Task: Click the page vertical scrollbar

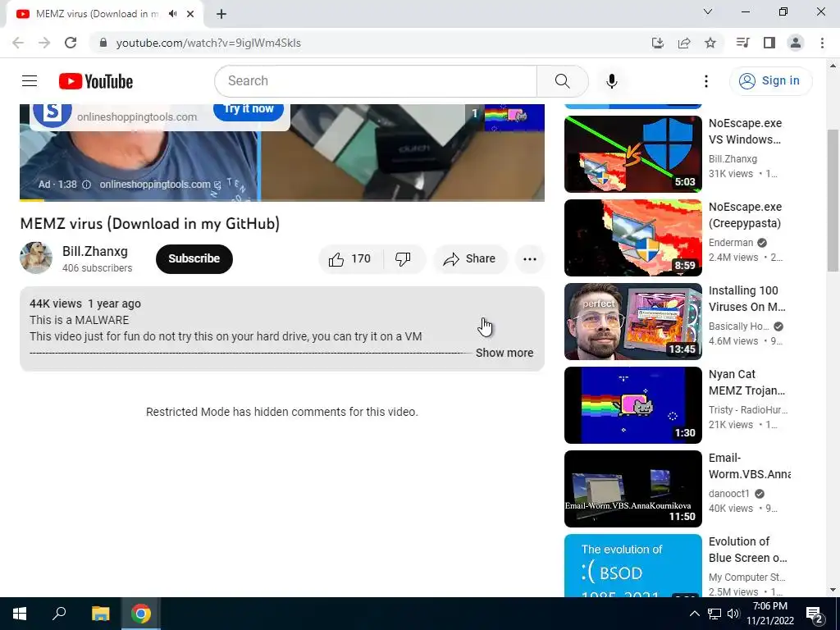Action: pyautogui.click(x=833, y=201)
